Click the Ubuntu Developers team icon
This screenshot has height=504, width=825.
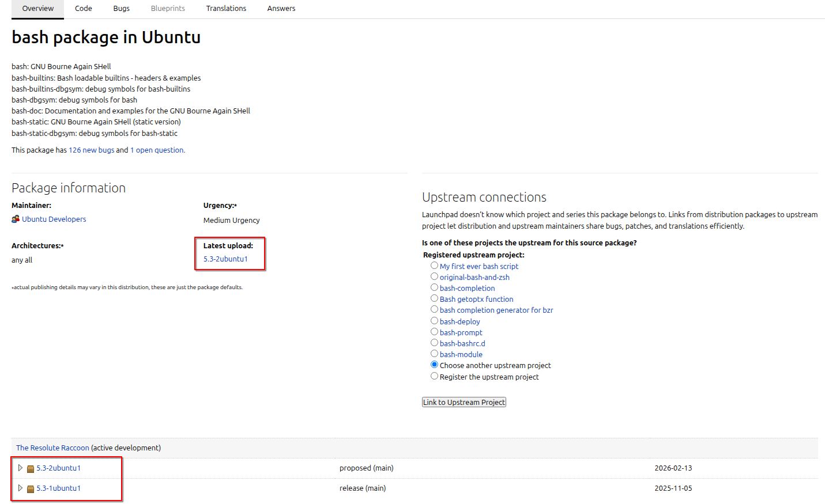pyautogui.click(x=16, y=219)
